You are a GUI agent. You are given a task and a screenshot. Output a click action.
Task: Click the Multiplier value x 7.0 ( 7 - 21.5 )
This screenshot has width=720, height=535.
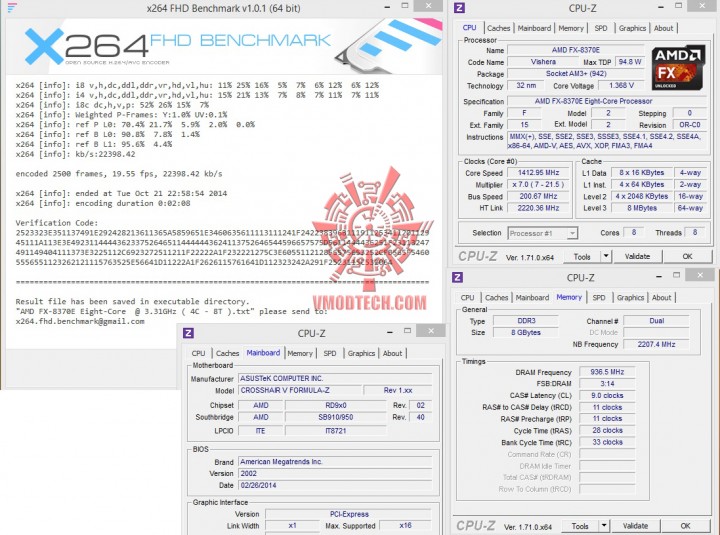pyautogui.click(x=539, y=184)
